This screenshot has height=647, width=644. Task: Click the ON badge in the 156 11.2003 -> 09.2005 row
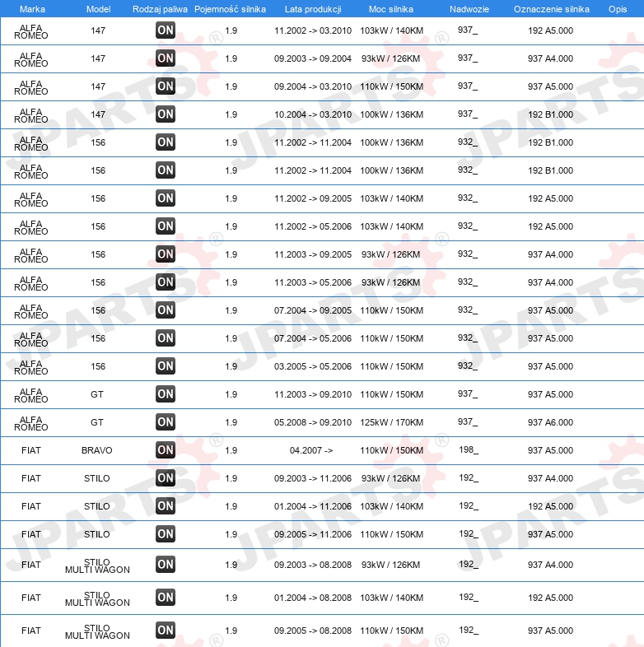coord(166,254)
